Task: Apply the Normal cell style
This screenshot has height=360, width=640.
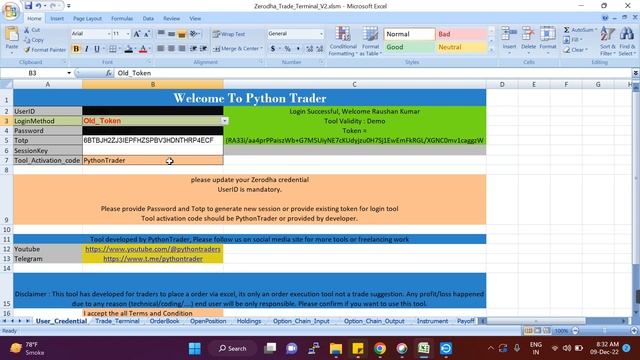Action: tap(409, 34)
